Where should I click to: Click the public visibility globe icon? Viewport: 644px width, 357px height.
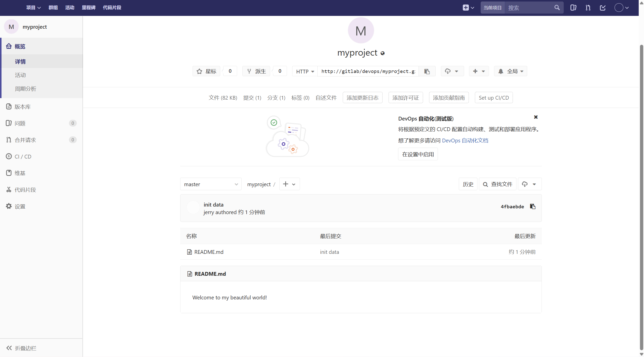click(x=383, y=53)
